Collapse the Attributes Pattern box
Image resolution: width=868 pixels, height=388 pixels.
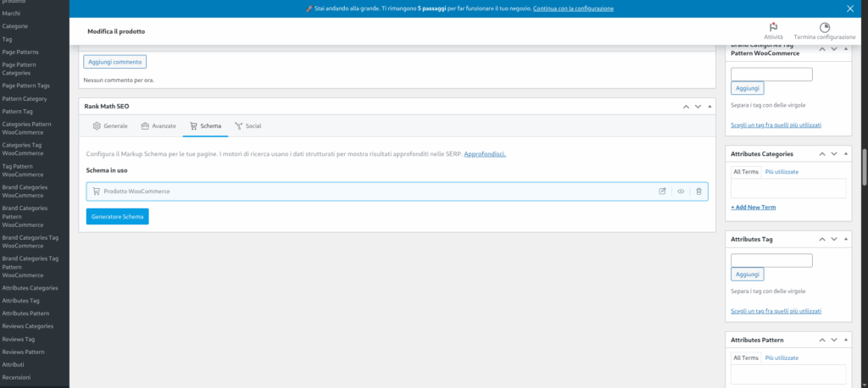[x=846, y=340]
